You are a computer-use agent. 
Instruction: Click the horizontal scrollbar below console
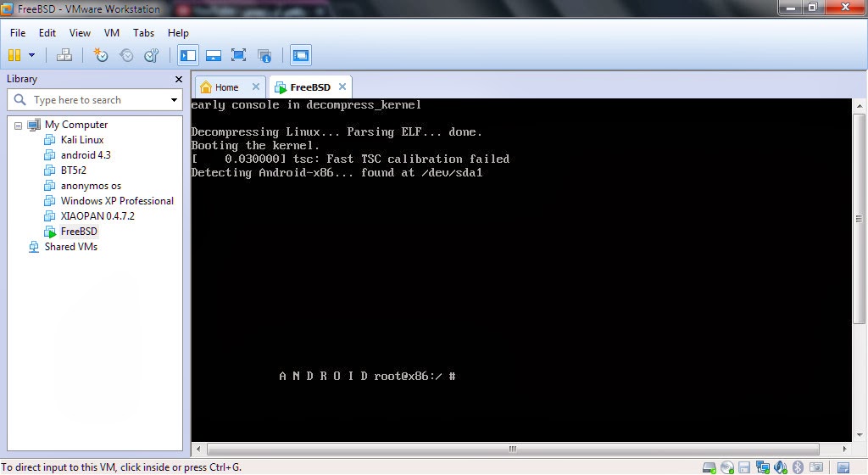(x=513, y=449)
